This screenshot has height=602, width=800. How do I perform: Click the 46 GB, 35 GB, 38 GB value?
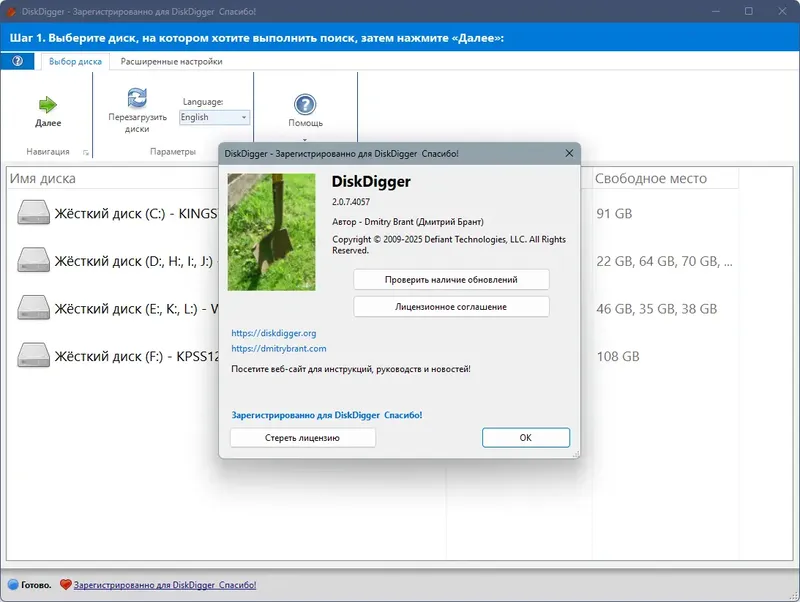657,309
